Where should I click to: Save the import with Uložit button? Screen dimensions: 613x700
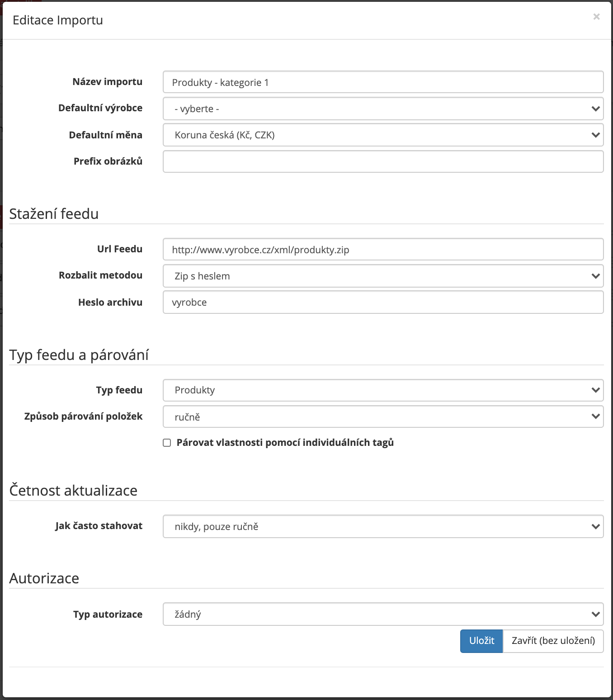(481, 641)
